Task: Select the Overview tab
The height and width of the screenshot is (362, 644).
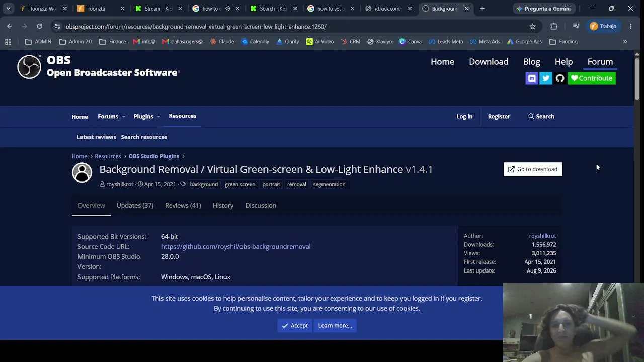Action: [91, 205]
